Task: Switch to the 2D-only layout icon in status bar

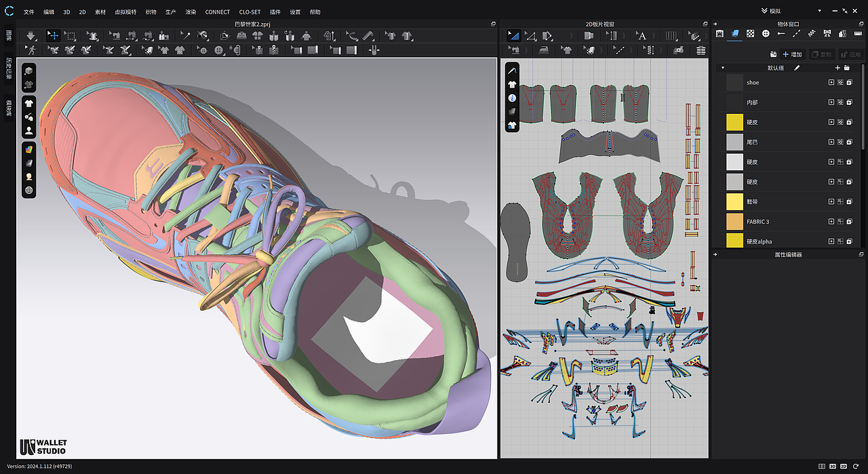Action: [844, 467]
